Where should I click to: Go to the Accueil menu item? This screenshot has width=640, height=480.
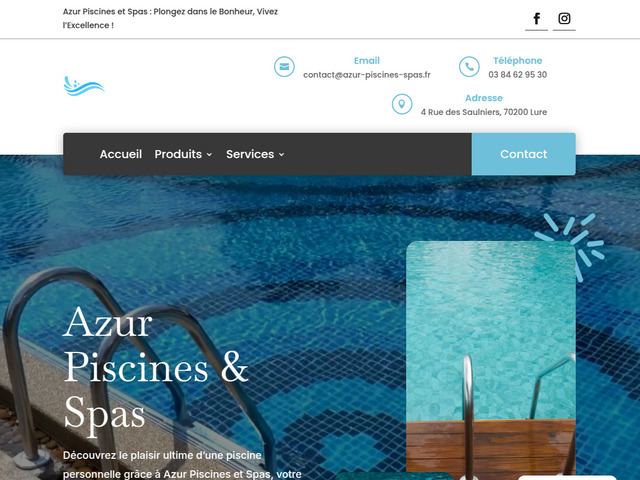tap(121, 154)
